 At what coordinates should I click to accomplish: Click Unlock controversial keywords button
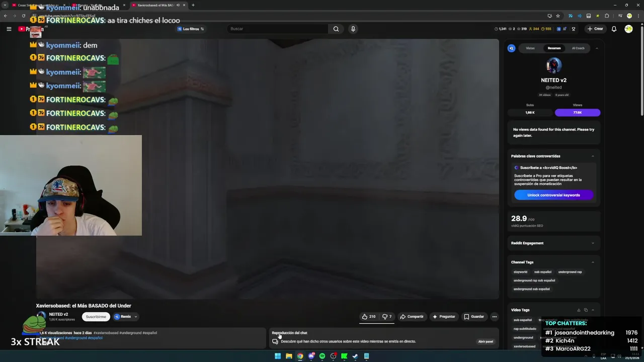click(553, 195)
